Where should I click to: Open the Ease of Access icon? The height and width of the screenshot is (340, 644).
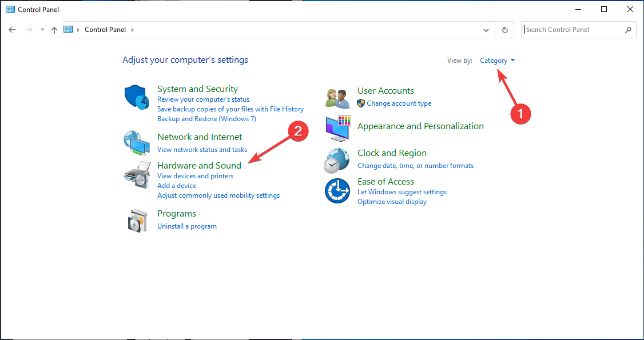pyautogui.click(x=337, y=191)
